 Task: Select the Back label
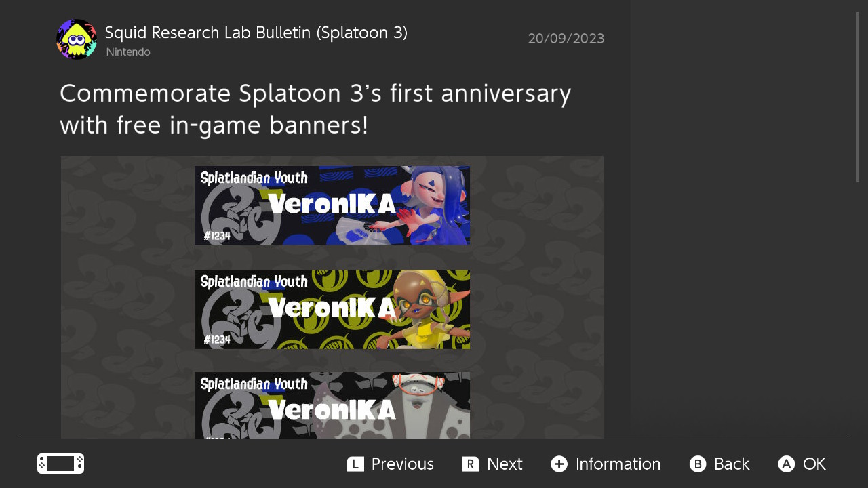(731, 464)
